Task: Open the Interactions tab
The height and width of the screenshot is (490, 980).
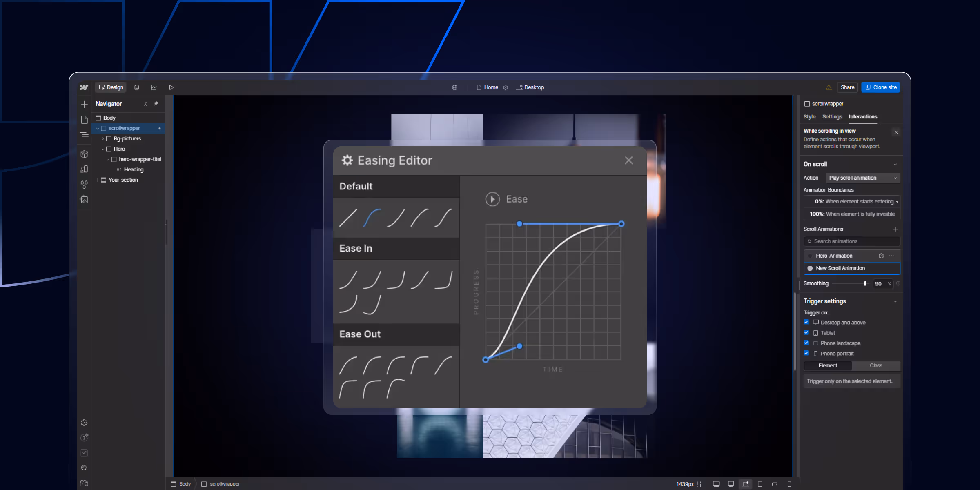Action: (863, 116)
